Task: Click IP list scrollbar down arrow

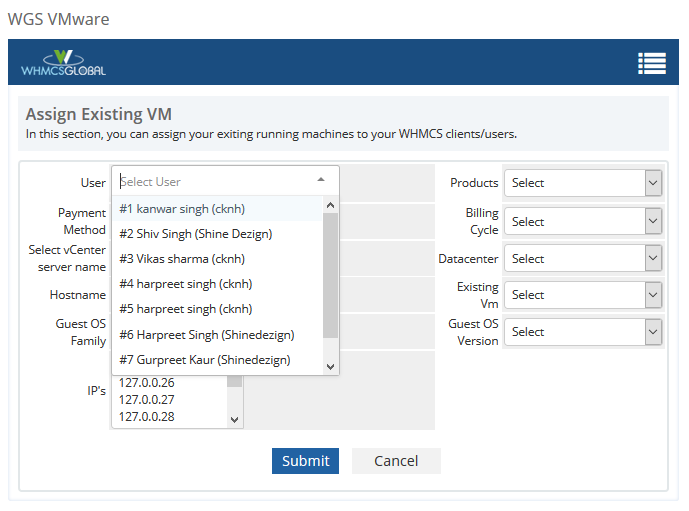Action: tap(235, 420)
